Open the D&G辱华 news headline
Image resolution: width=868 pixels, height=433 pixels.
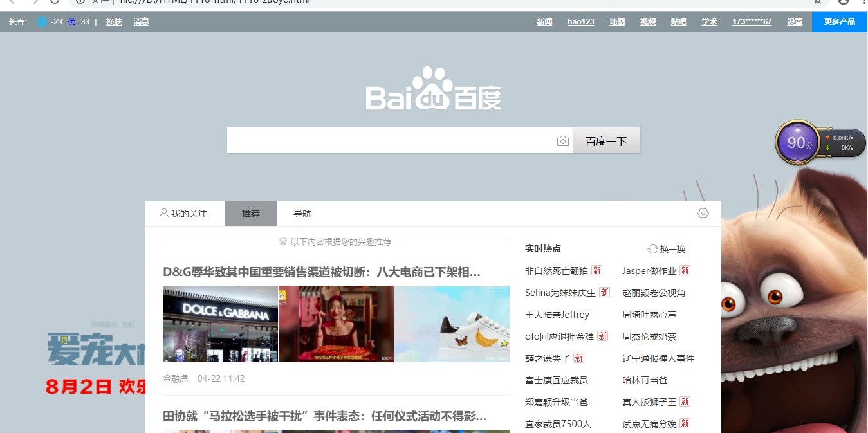click(322, 272)
